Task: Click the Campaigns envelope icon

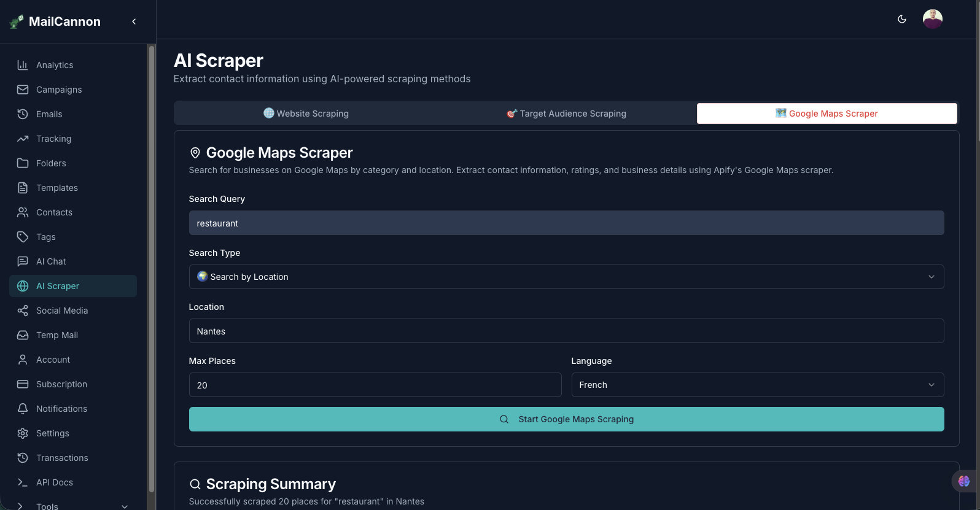Action: click(23, 90)
